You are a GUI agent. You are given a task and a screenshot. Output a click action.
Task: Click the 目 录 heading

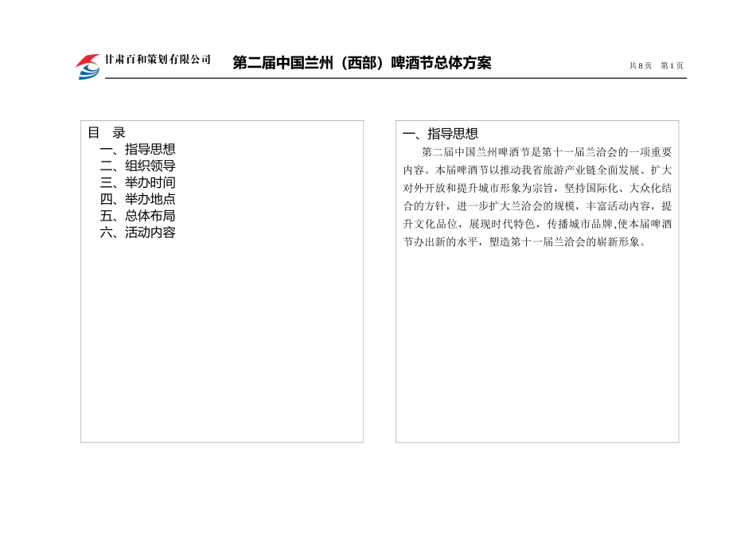point(107,133)
